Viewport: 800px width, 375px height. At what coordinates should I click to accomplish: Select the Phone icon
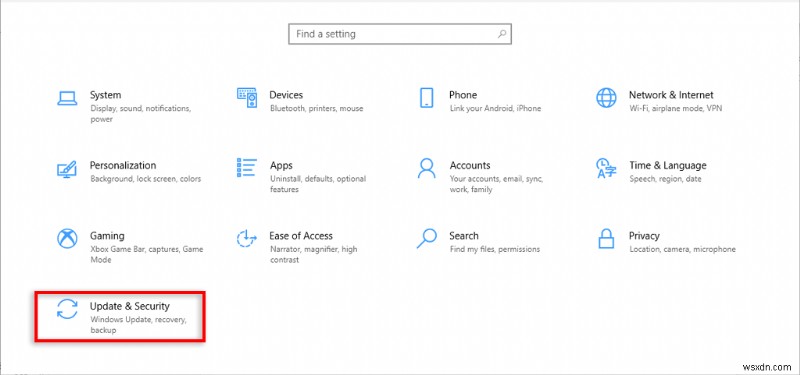[427, 97]
